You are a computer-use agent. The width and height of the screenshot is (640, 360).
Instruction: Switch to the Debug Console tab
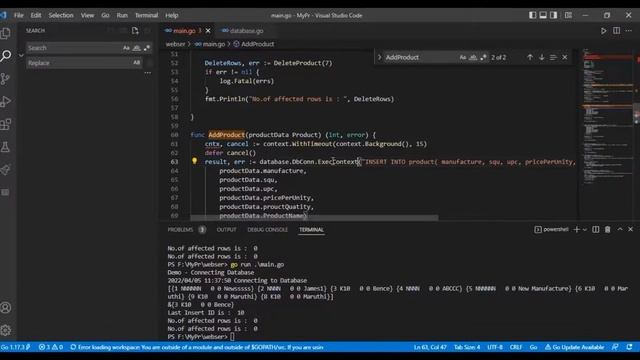(268, 229)
